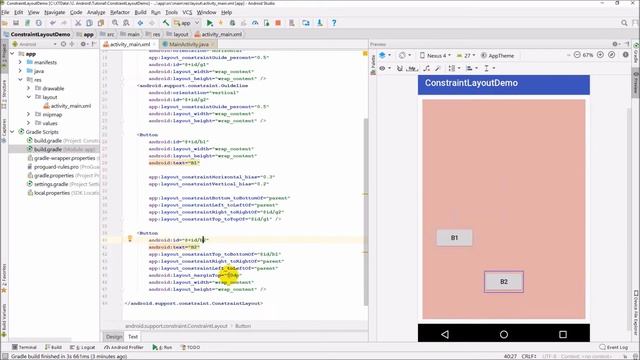Click the Redo arrow icon in the toolbar
The height and width of the screenshot is (360, 640).
click(64, 23)
